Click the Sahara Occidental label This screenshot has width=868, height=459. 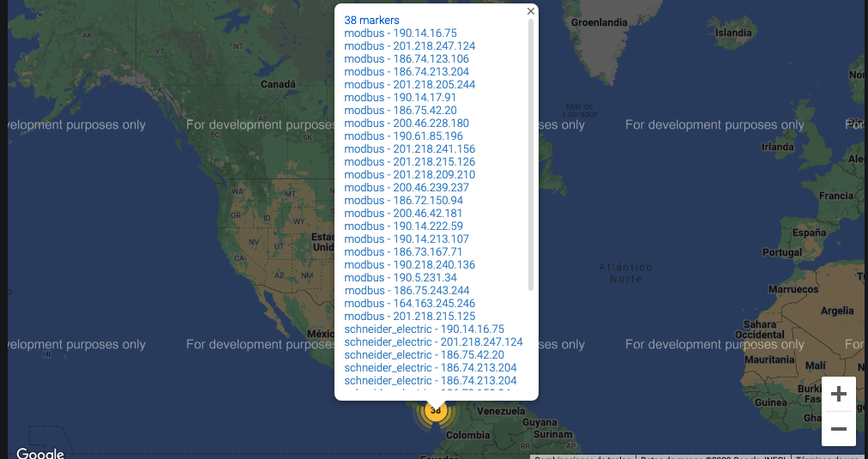(760, 329)
